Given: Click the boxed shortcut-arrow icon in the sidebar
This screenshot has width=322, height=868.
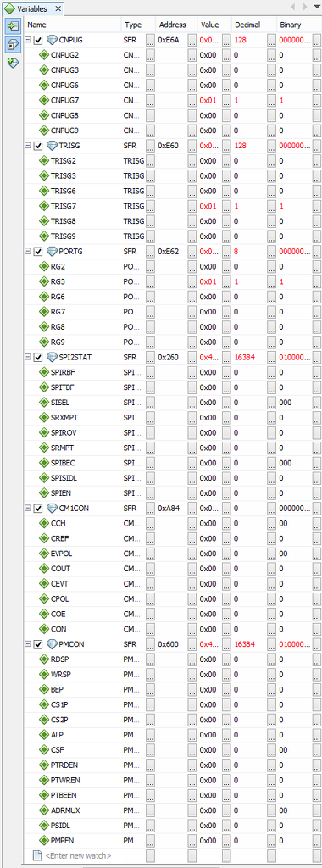Looking at the screenshot, I should tap(12, 45).
